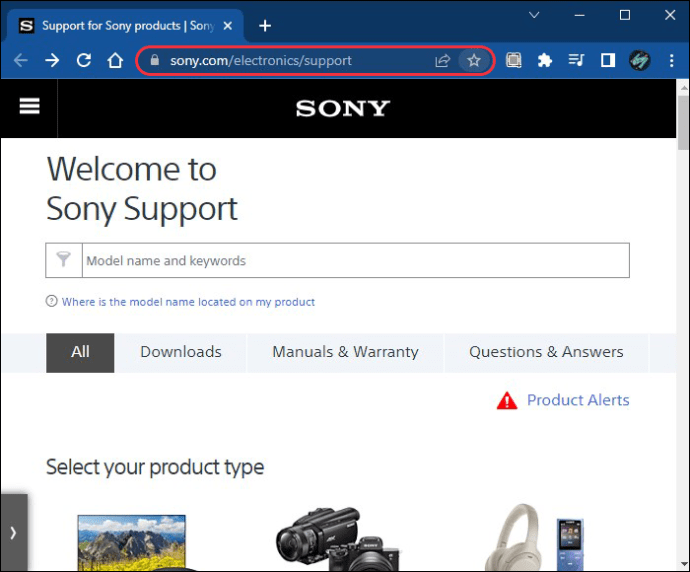Open the Product Alerts link
Viewport: 690px width, 572px height.
click(x=578, y=400)
